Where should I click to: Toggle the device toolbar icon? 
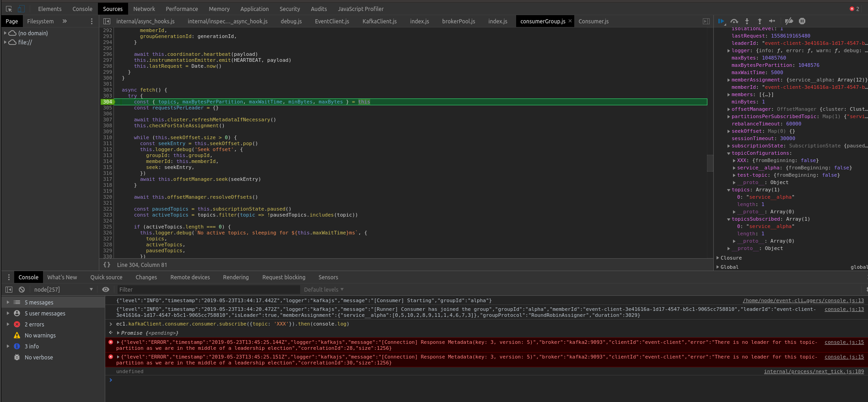(22, 9)
